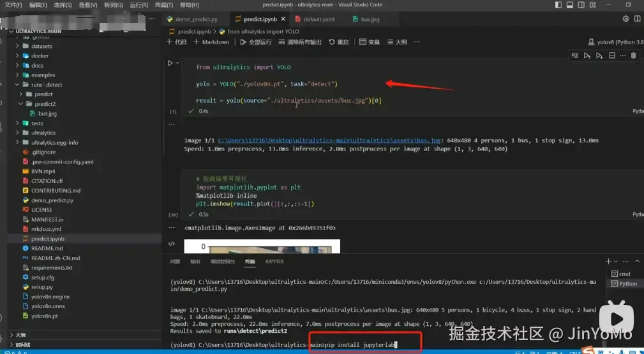Add a new Markdown cell
This screenshot has height=354, width=644.
[211, 42]
